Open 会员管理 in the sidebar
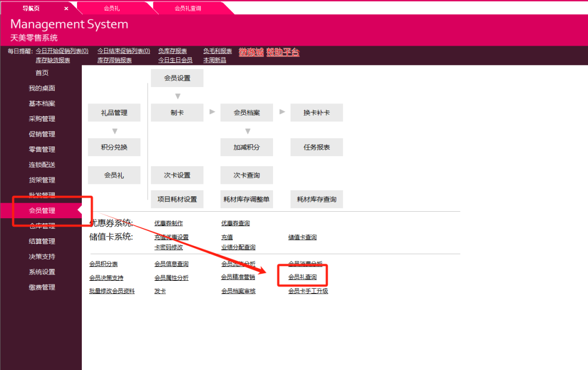Image resolution: width=588 pixels, height=370 pixels. point(42,211)
